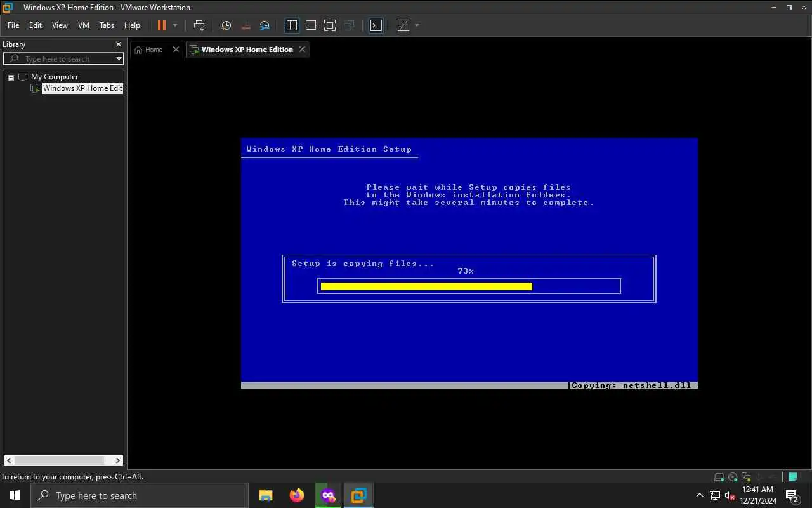Image resolution: width=812 pixels, height=508 pixels.
Task: Open File Explorer from the taskbar
Action: tap(266, 495)
